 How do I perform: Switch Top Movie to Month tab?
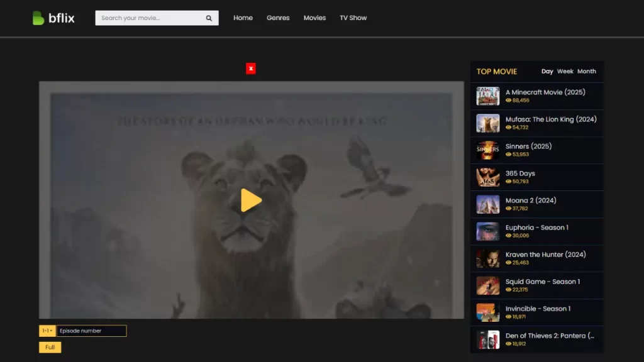coord(587,72)
